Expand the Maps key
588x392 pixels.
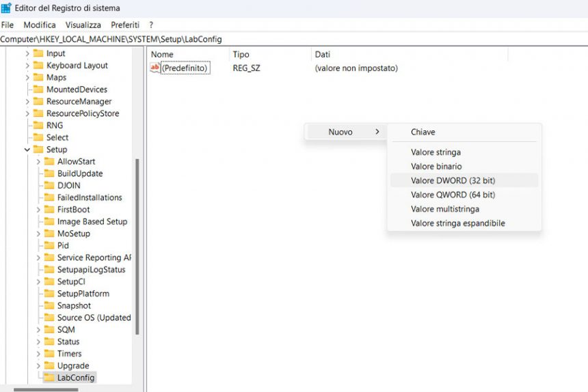27,77
